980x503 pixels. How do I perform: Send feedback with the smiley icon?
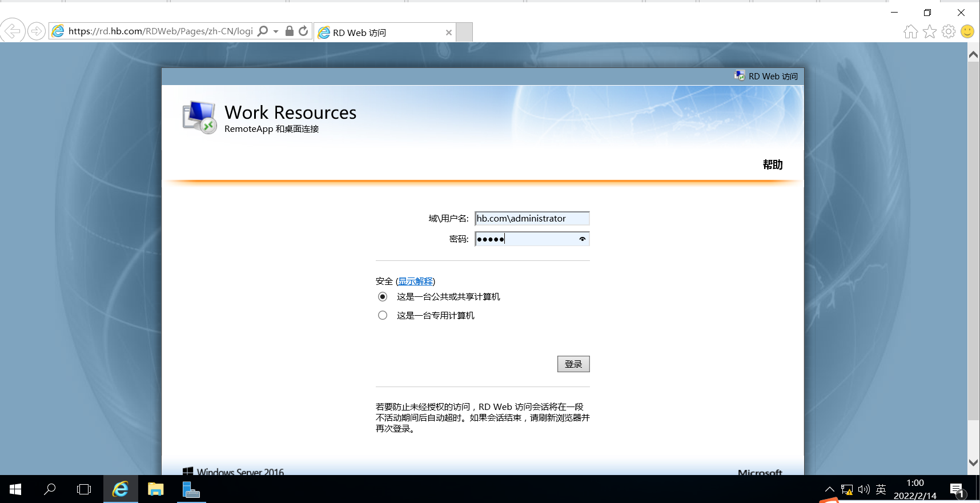coord(967,31)
